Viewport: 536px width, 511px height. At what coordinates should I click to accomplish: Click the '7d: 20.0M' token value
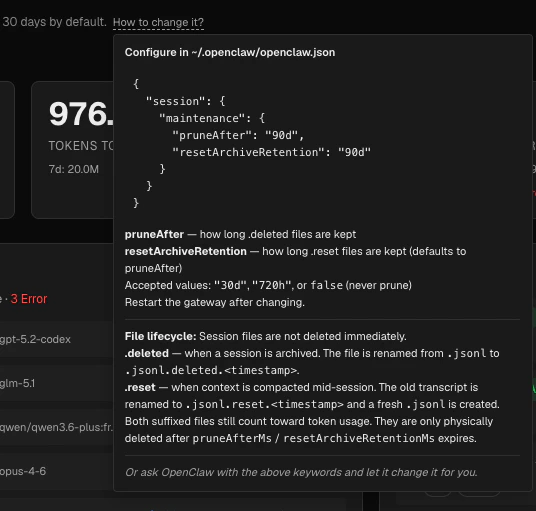click(x=73, y=169)
